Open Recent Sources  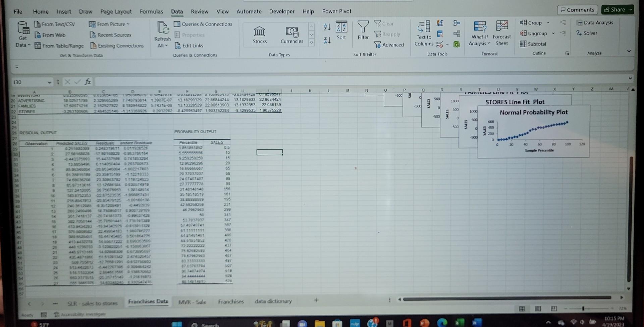tap(110, 35)
